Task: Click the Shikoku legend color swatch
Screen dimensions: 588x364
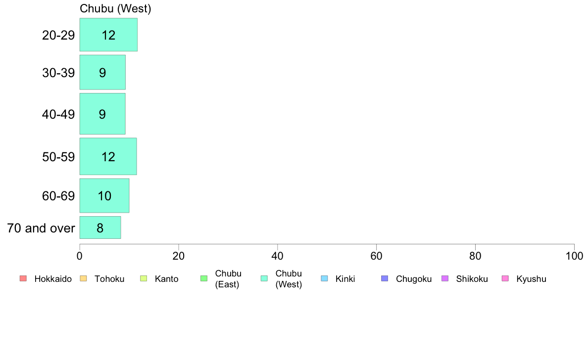Action: click(445, 278)
